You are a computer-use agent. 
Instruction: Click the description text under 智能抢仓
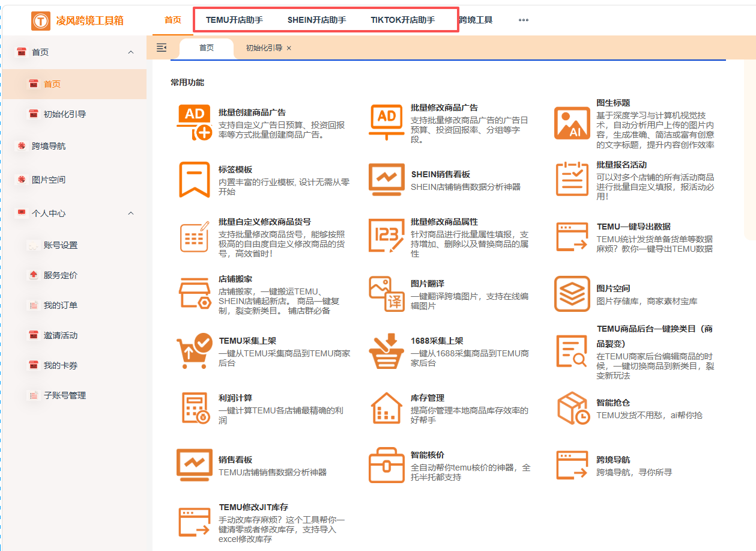649,415
